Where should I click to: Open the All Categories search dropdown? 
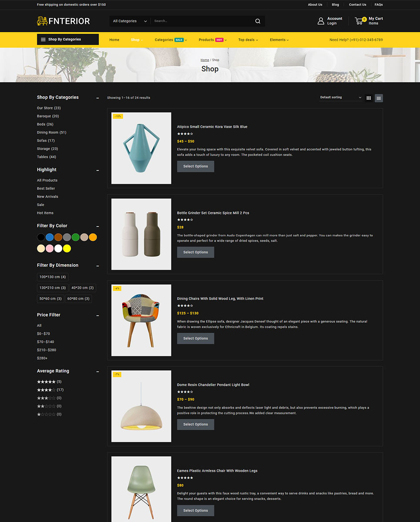click(130, 21)
